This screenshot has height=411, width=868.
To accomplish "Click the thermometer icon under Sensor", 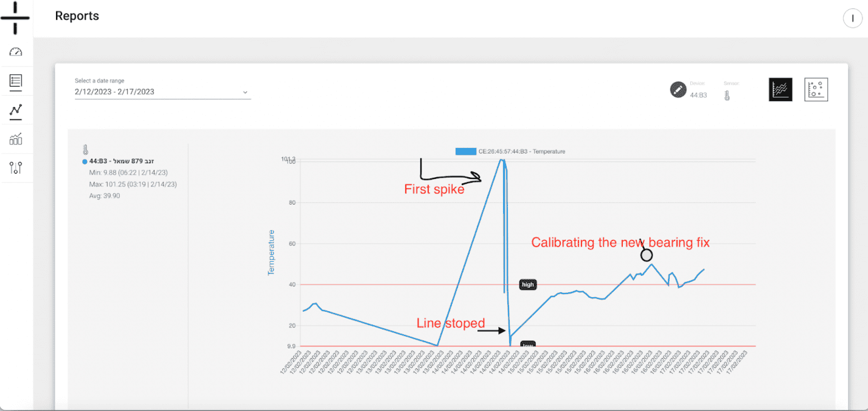I will (727, 96).
